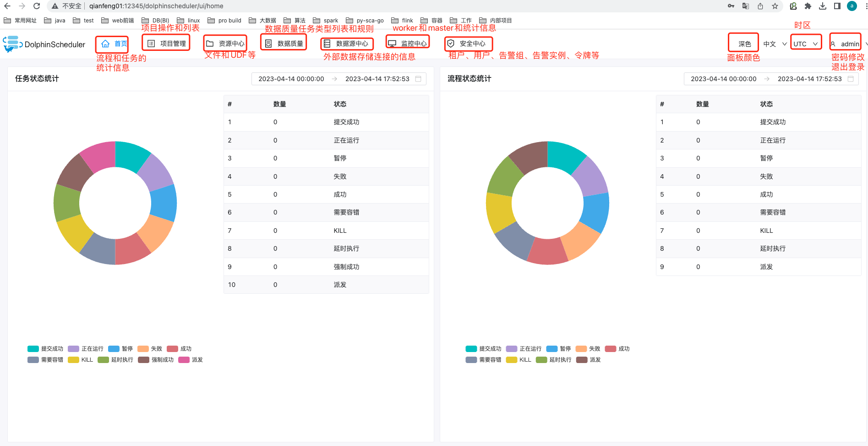Click the not-secure warning icon in address bar
The width and height of the screenshot is (868, 446).
[55, 6]
